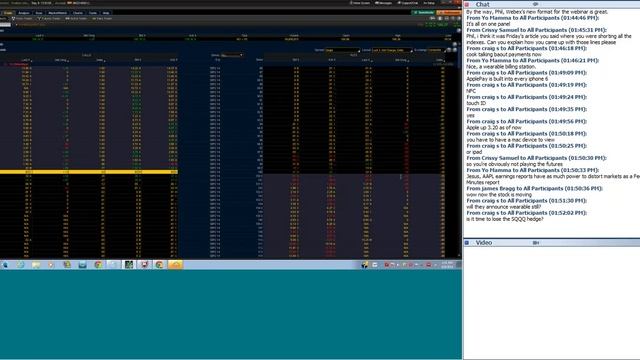The height and width of the screenshot is (360, 640).
Task: Click 'is it time to lose the SQQQ hedge?'
Action: (x=505, y=219)
